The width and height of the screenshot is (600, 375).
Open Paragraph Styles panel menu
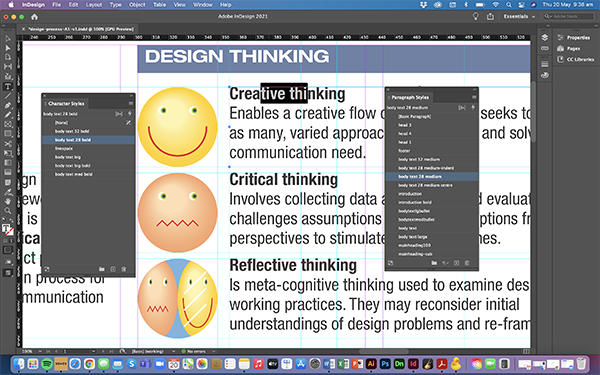(x=474, y=97)
